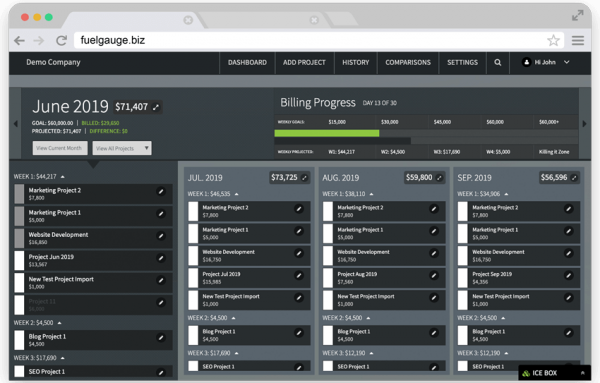Viewport: 600px width, 383px height.
Task: Expand the Aug. 2019 $59,800 total
Action: 439,178
